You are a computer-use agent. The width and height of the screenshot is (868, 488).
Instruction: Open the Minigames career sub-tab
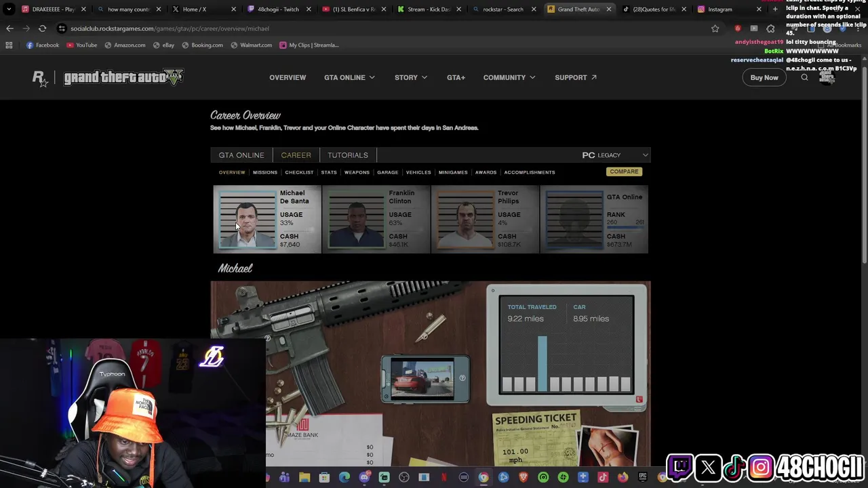(x=453, y=172)
